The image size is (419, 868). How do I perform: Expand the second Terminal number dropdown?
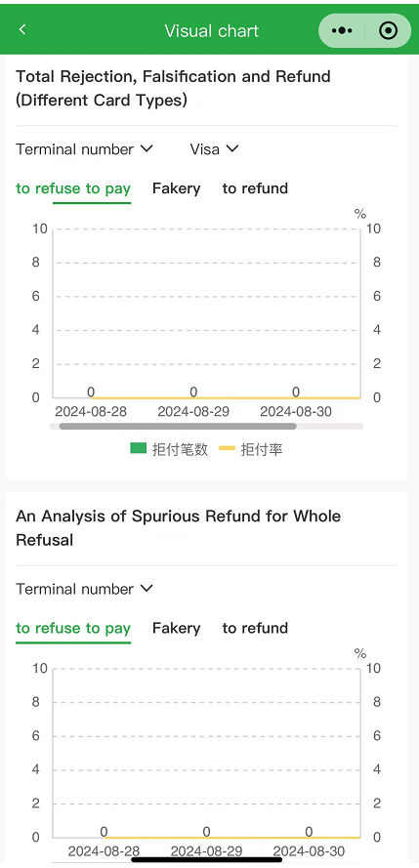[x=84, y=589]
